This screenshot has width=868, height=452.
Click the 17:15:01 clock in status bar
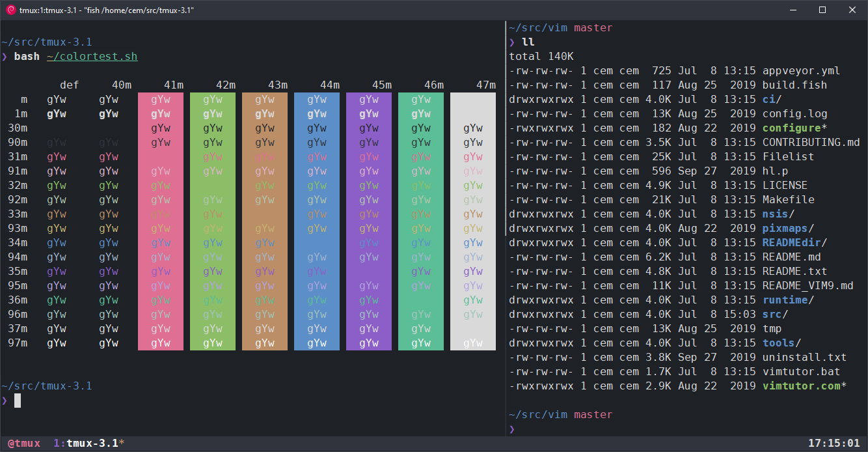pos(834,444)
